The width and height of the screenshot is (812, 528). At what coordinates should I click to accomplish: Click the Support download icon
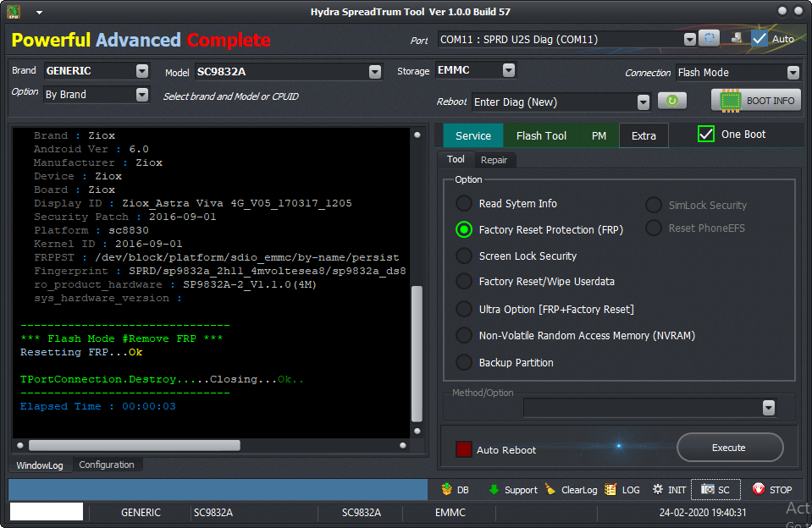pos(494,489)
